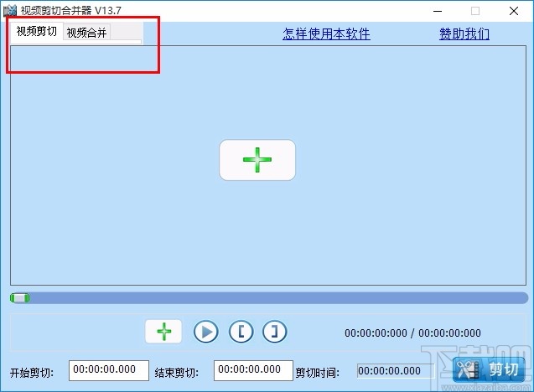Click the 00:00:00:000 / 00:00:00:000 time readout
The height and width of the screenshot is (392, 534).
pyautogui.click(x=412, y=333)
